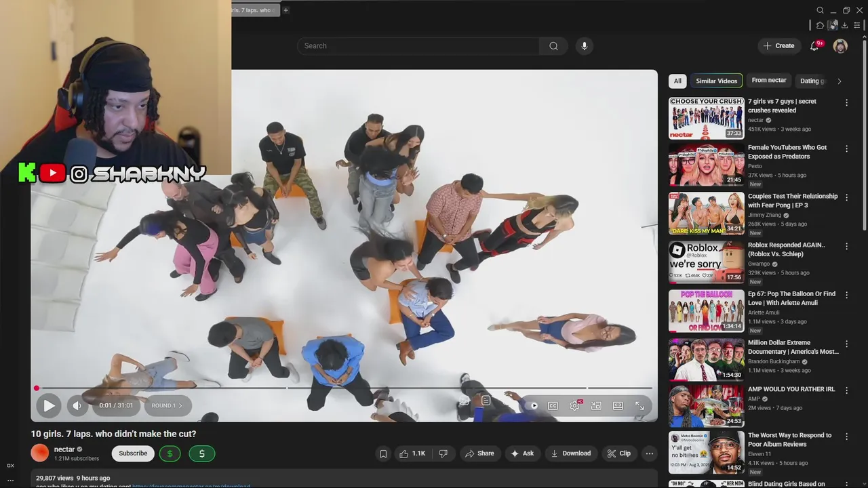Open options menu for 7 girls vs 7 guys
This screenshot has height=488, width=868.
pos(846,102)
